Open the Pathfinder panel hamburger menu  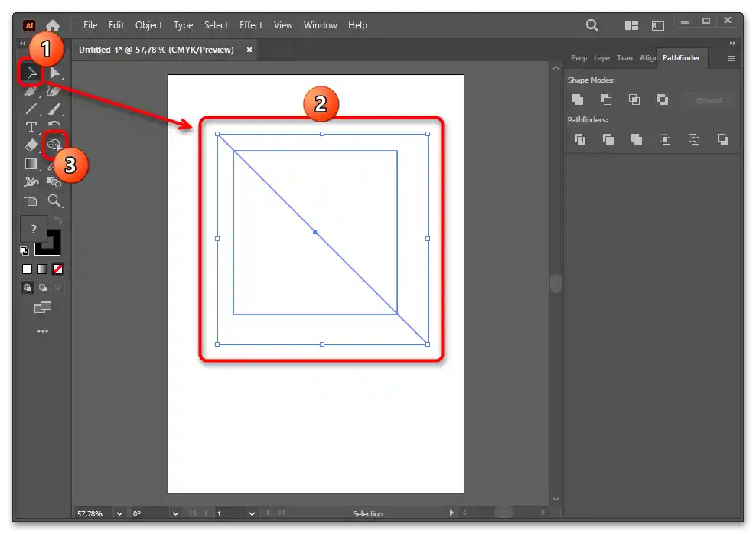732,58
